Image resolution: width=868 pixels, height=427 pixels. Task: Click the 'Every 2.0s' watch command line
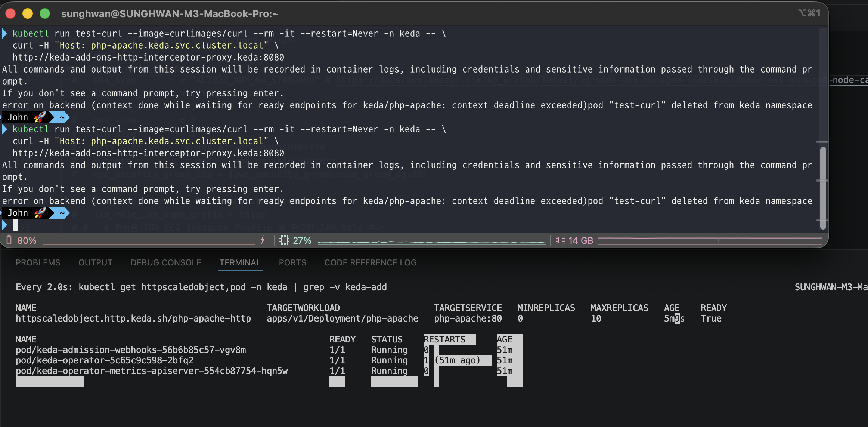[x=201, y=287]
